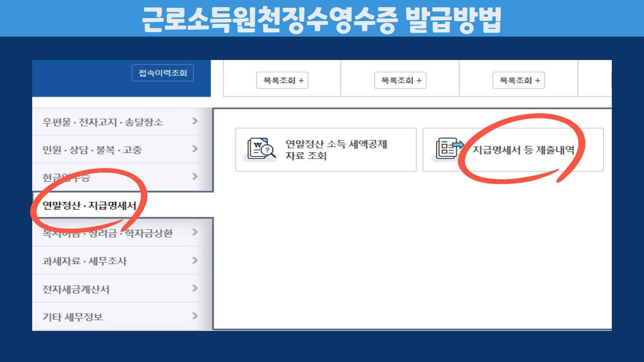
Task: Select the 연말정산·지급명세서 menu item
Action: coord(89,205)
